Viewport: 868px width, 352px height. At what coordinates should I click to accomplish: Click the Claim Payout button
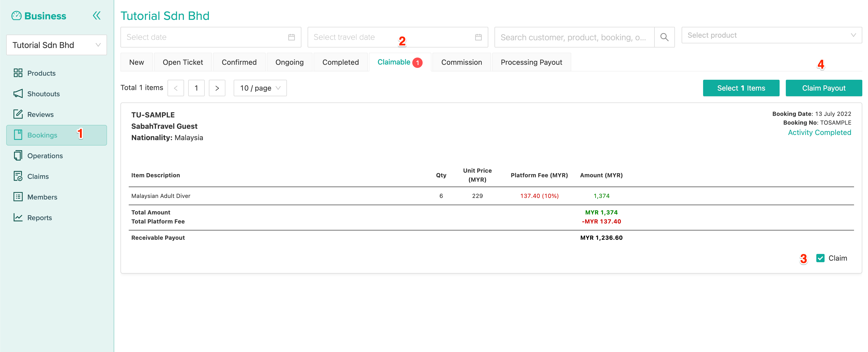click(x=823, y=88)
